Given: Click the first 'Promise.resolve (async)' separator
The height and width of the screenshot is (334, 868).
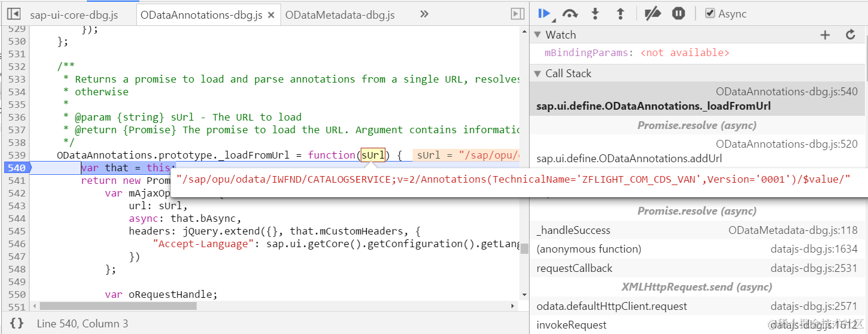Looking at the screenshot, I should (x=697, y=125).
